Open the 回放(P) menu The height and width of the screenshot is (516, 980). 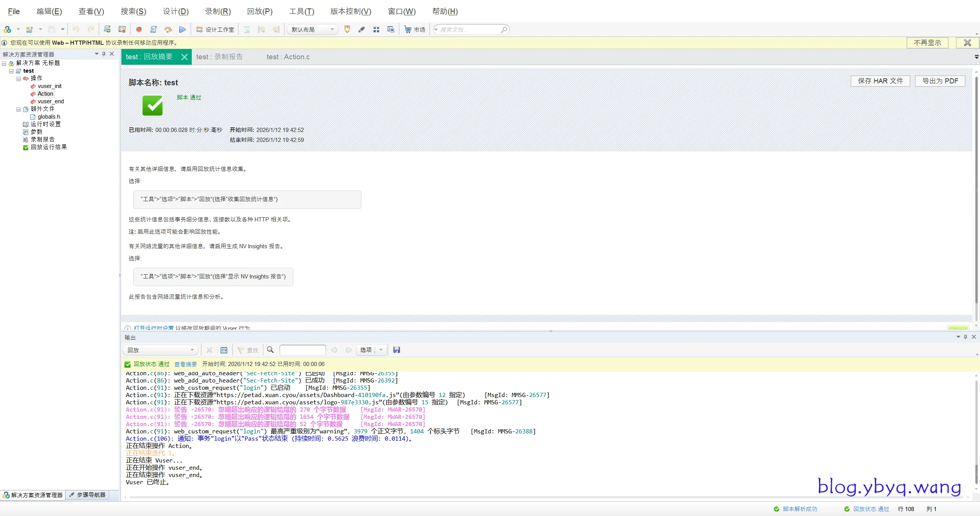click(260, 11)
